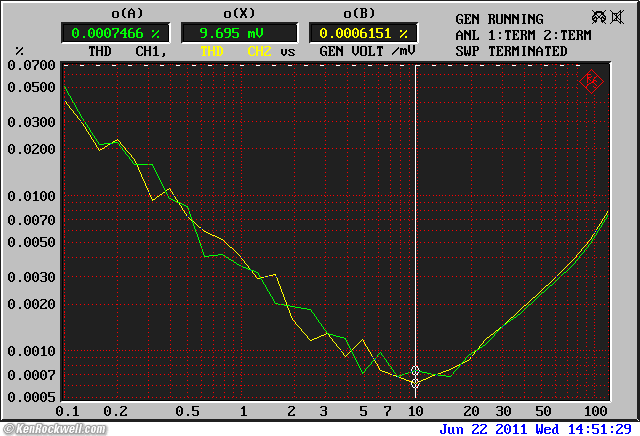Click the % unit label above y-axis

(x=19, y=51)
